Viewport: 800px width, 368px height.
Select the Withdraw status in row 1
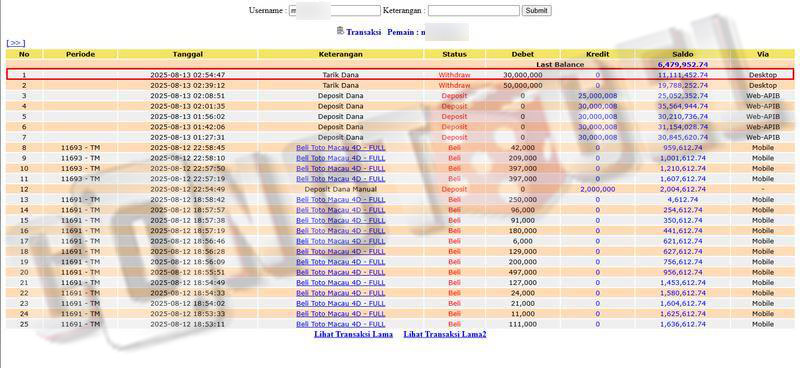tap(455, 75)
